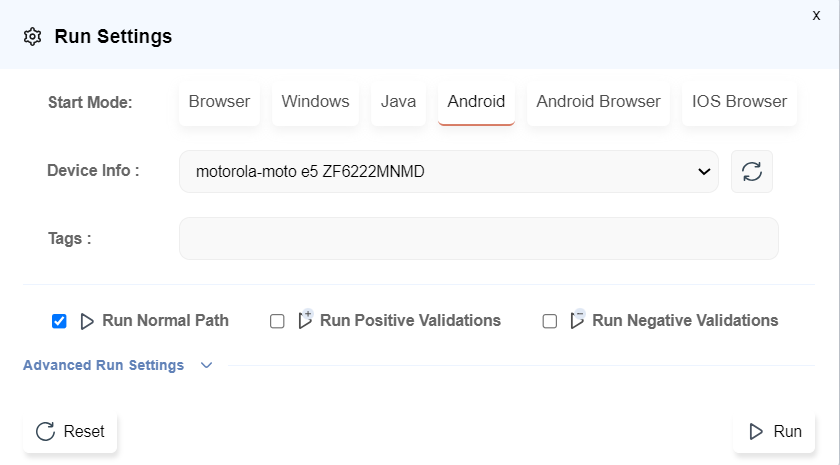
Task: Select the Browser start mode
Action: click(x=219, y=101)
